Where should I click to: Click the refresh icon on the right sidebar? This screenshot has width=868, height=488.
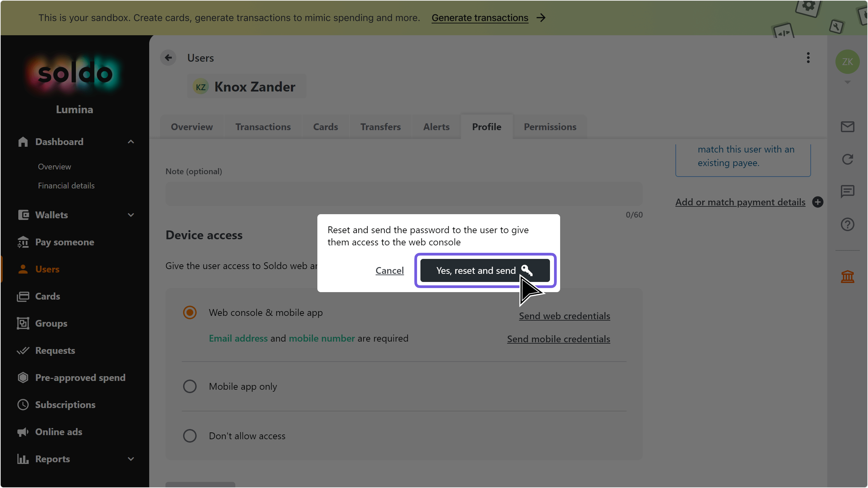point(847,159)
